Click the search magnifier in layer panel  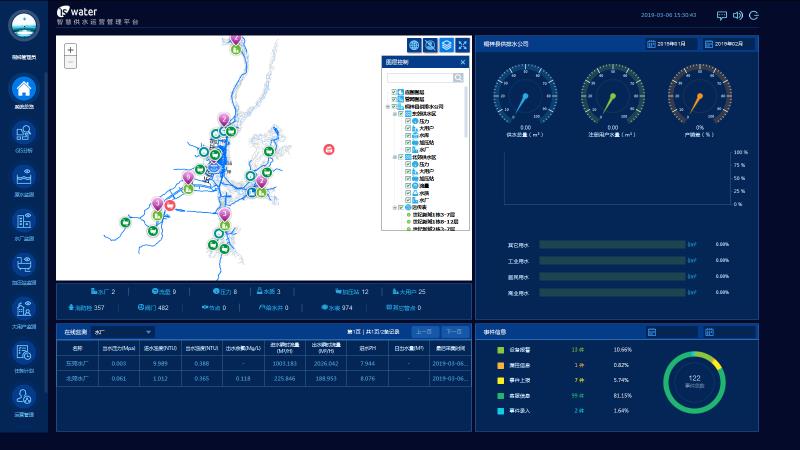[458, 78]
